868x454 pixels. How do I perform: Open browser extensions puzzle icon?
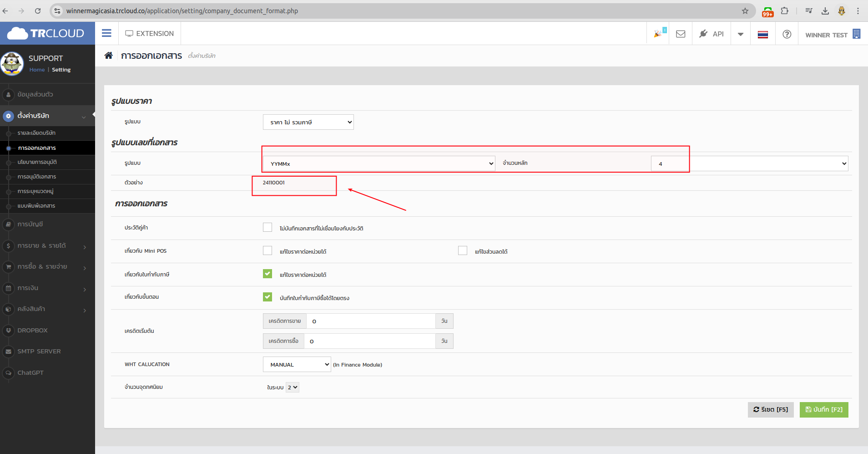[784, 10]
